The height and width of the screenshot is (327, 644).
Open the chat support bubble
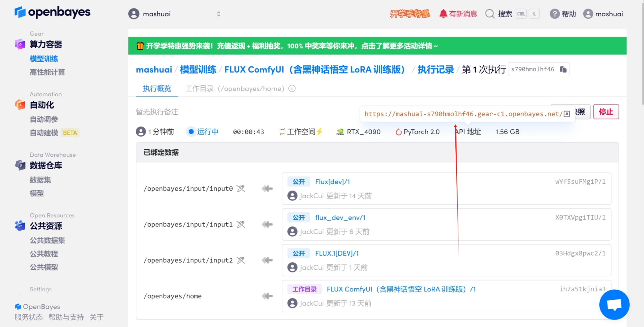614,304
